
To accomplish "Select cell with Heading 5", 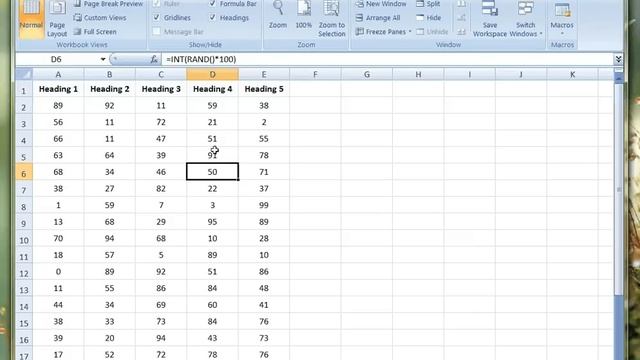I will tap(264, 89).
